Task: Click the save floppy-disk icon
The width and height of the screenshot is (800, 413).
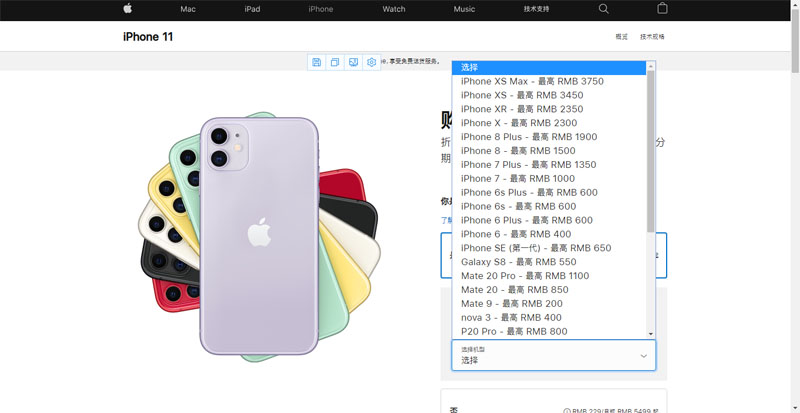Action: [316, 62]
